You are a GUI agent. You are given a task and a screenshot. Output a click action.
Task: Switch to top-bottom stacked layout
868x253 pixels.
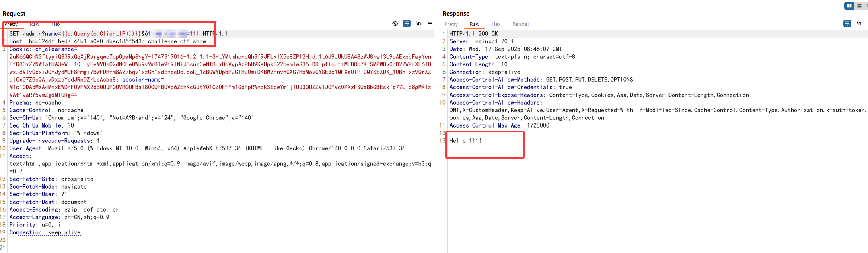tap(859, 6)
